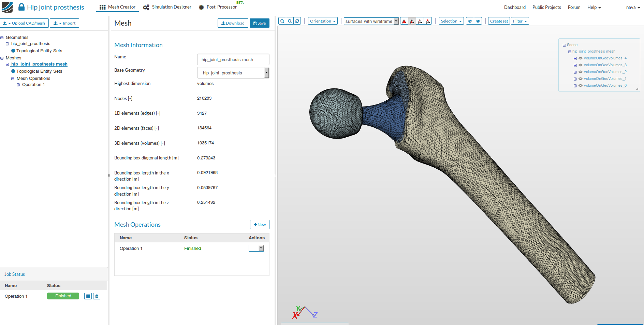This screenshot has width=644, height=325.
Task: Zoom in on the 3D viewer
Action: coord(282,21)
